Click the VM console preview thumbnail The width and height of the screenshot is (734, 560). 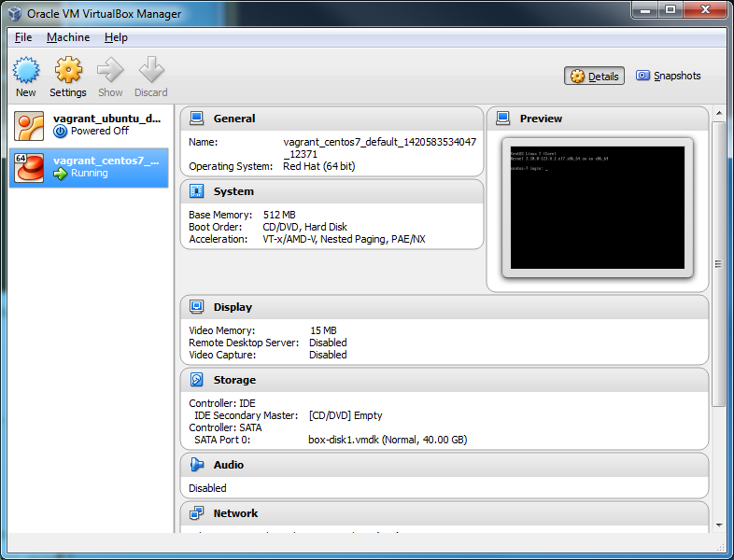pyautogui.click(x=598, y=207)
